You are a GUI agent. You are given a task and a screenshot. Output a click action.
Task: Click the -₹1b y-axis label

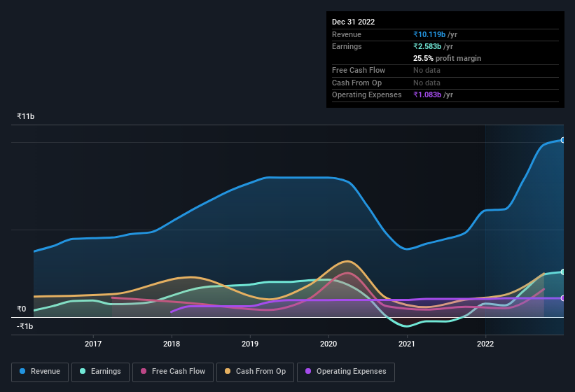point(25,326)
